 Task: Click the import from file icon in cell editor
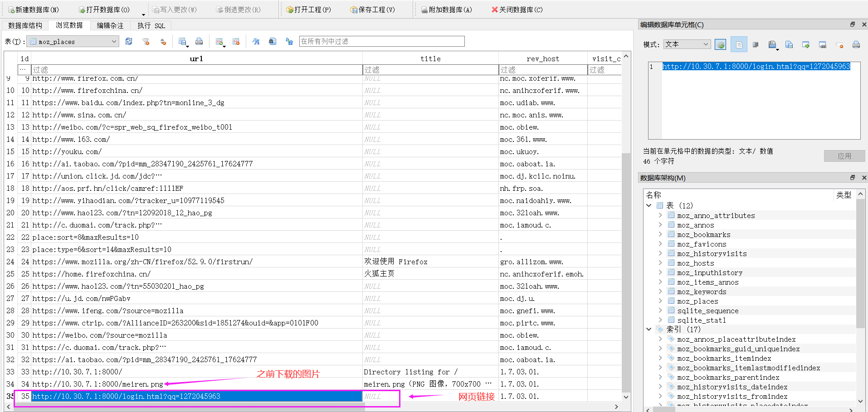[x=773, y=44]
